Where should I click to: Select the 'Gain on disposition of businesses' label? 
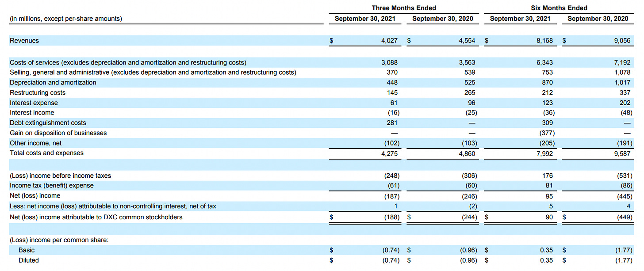tap(58, 133)
